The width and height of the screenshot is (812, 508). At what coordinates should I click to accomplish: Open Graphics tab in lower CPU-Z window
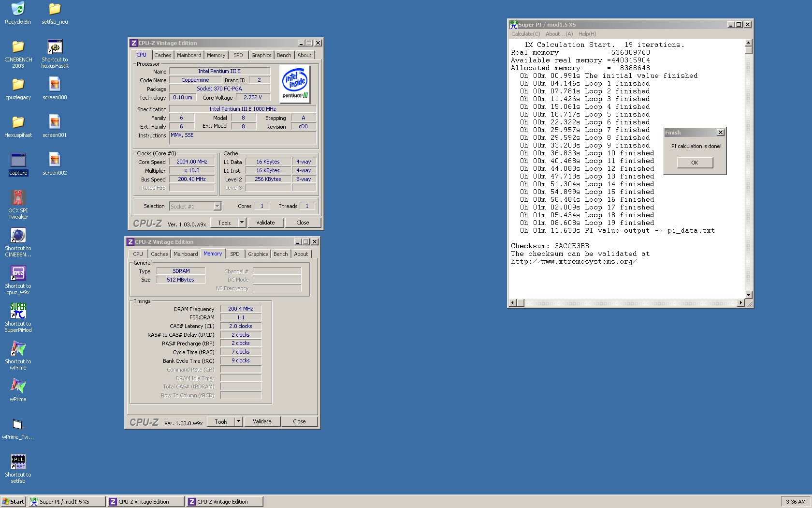pyautogui.click(x=258, y=254)
